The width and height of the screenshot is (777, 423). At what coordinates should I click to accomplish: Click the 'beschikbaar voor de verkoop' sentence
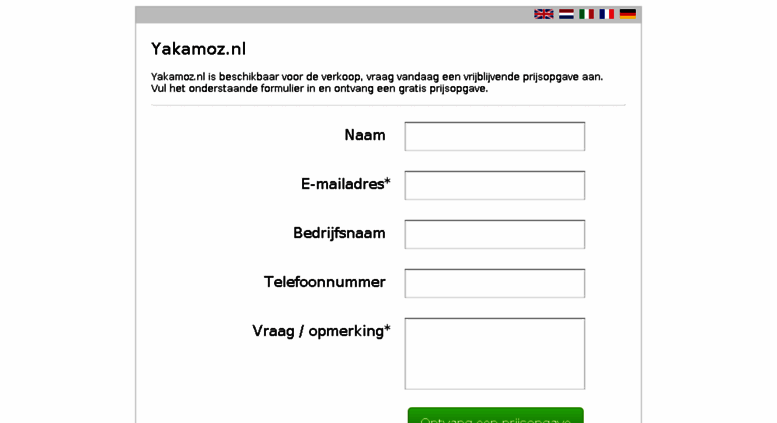(377, 77)
